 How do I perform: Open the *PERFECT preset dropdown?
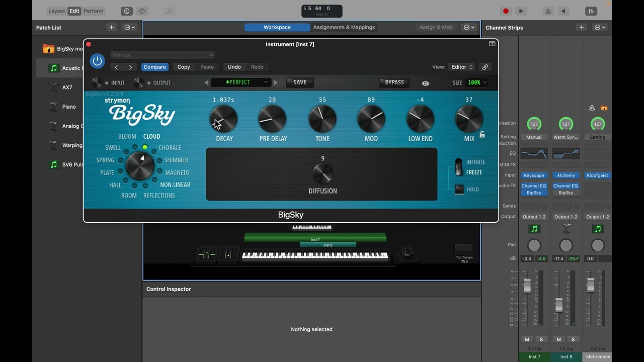click(241, 82)
